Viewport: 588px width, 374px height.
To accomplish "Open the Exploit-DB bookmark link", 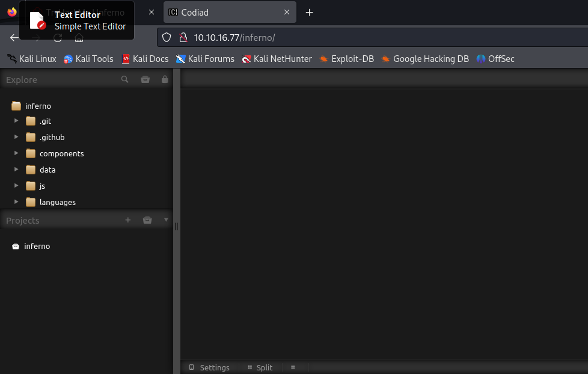I will point(347,58).
